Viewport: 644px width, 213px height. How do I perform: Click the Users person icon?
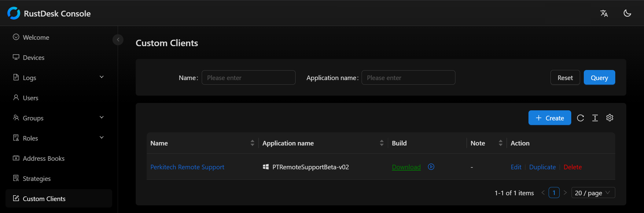click(16, 97)
